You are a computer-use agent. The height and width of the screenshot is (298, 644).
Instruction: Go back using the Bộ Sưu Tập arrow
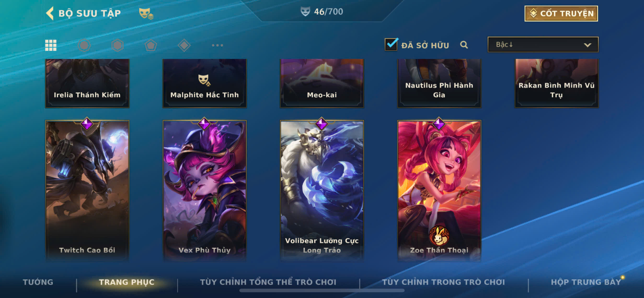tap(50, 13)
